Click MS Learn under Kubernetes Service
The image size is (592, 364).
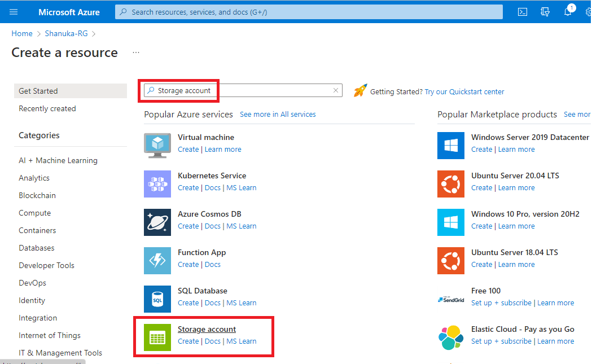pos(241,188)
